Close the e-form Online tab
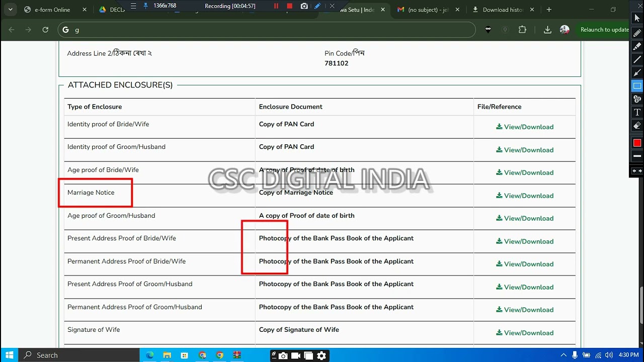Image resolution: width=644 pixels, height=362 pixels. click(x=84, y=10)
